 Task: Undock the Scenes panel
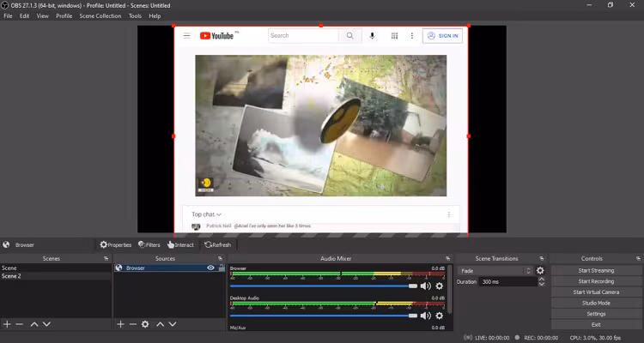(x=106, y=258)
